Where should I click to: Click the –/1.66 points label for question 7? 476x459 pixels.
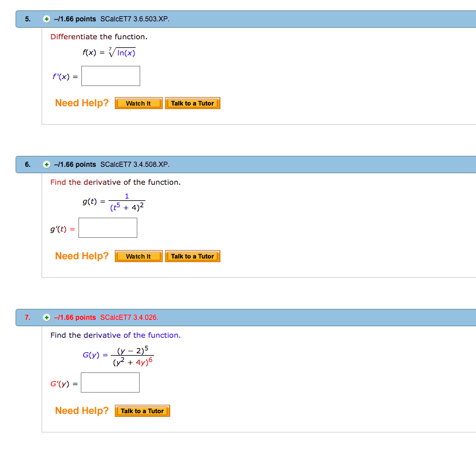click(75, 318)
